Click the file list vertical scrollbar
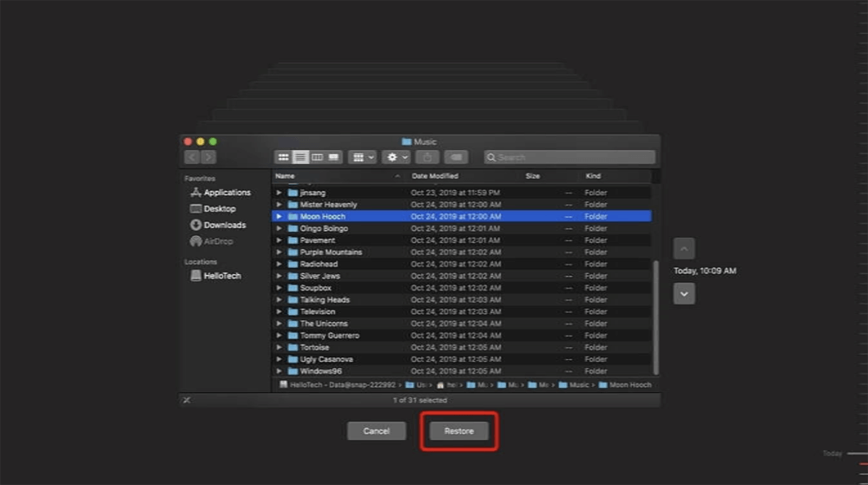The width and height of the screenshot is (868, 485). tap(656, 317)
